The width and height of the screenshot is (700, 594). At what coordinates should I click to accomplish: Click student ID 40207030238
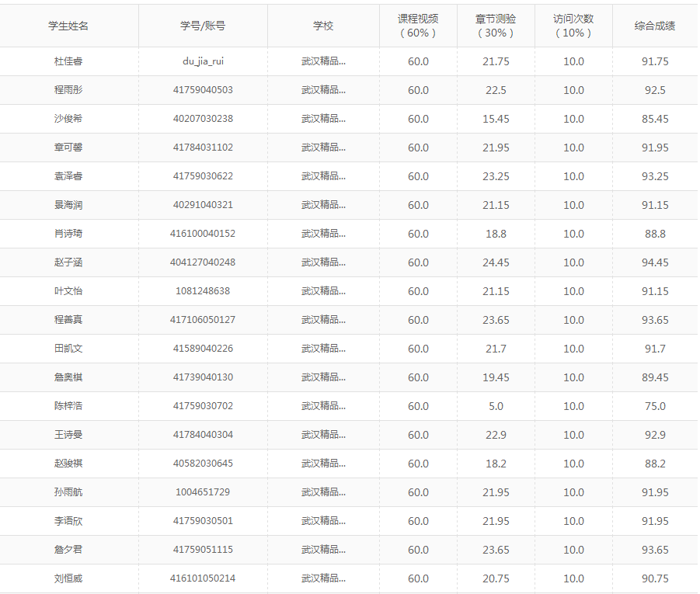click(203, 119)
